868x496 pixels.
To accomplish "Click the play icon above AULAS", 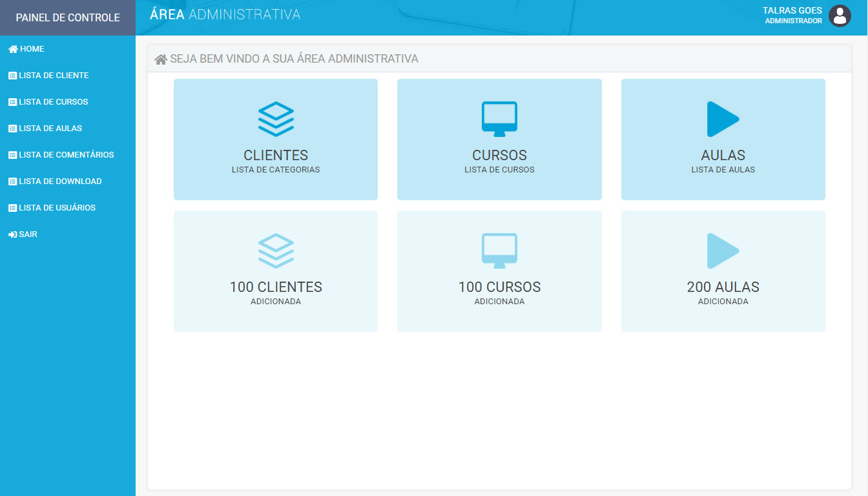I will point(723,119).
